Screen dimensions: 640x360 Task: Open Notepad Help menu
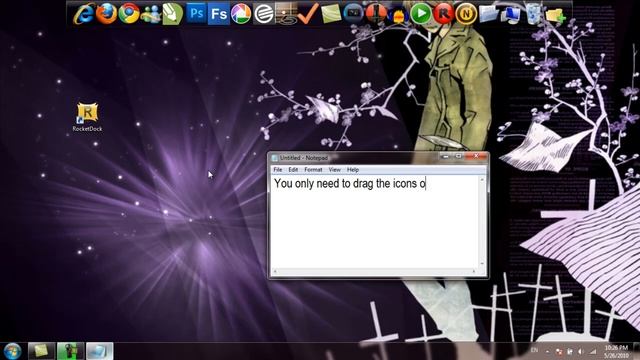click(353, 169)
